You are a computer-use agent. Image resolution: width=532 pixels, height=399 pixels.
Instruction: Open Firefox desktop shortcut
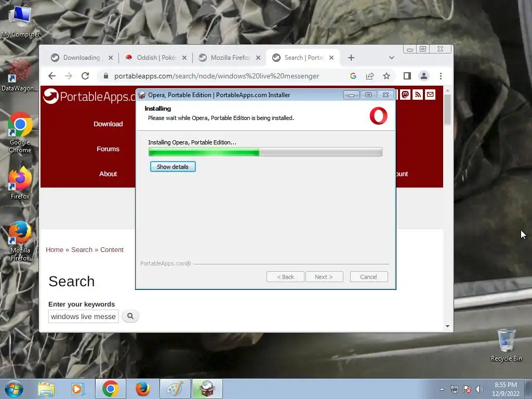20,183
